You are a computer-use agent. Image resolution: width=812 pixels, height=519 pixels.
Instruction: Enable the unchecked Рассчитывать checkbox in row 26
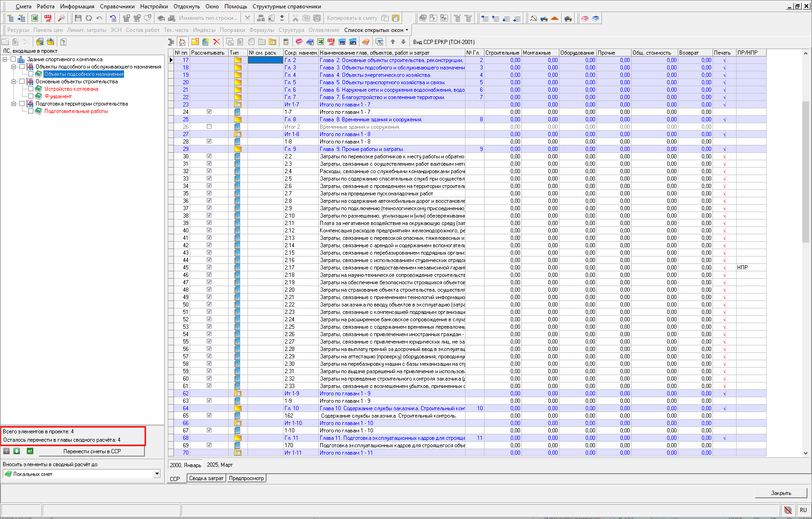pyautogui.click(x=209, y=127)
